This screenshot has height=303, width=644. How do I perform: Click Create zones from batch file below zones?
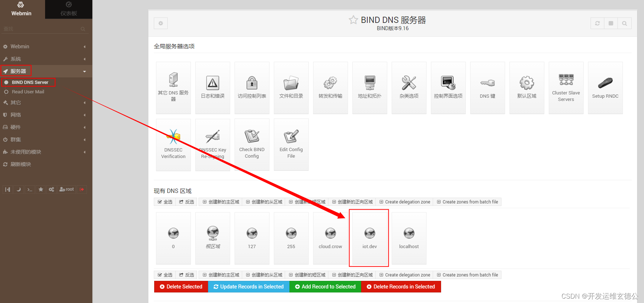(x=467, y=275)
